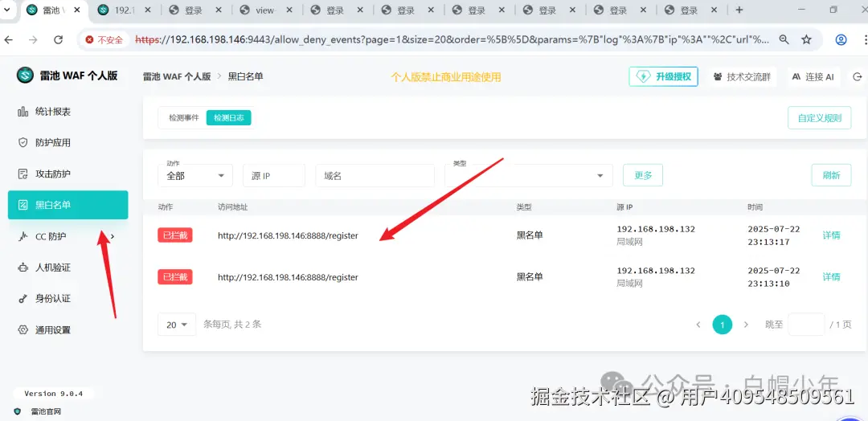Click the 统计报表 bar chart icon
Image resolution: width=868 pixels, height=421 pixels.
pyautogui.click(x=23, y=112)
